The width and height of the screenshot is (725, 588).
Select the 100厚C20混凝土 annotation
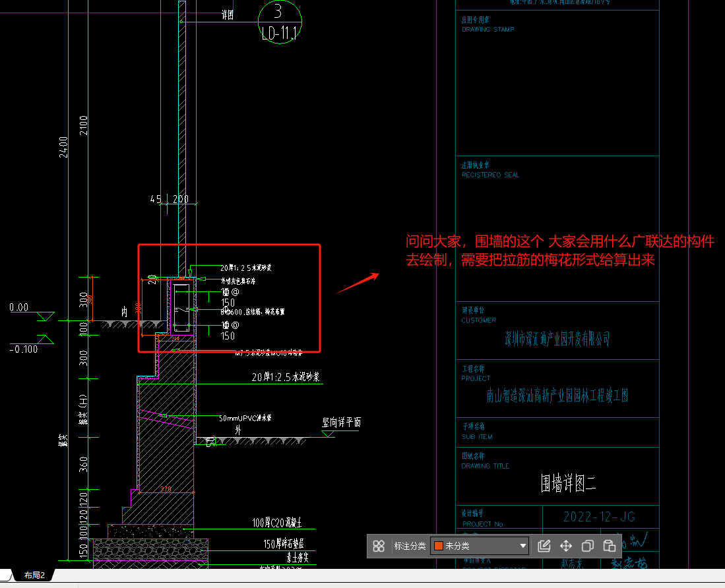pos(277,522)
